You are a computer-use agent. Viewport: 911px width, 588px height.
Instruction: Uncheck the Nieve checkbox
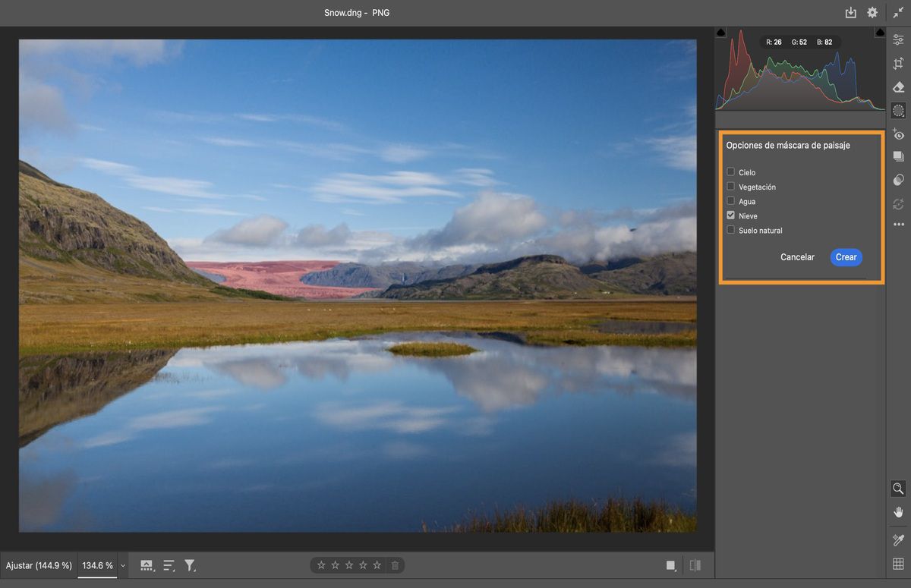(730, 215)
